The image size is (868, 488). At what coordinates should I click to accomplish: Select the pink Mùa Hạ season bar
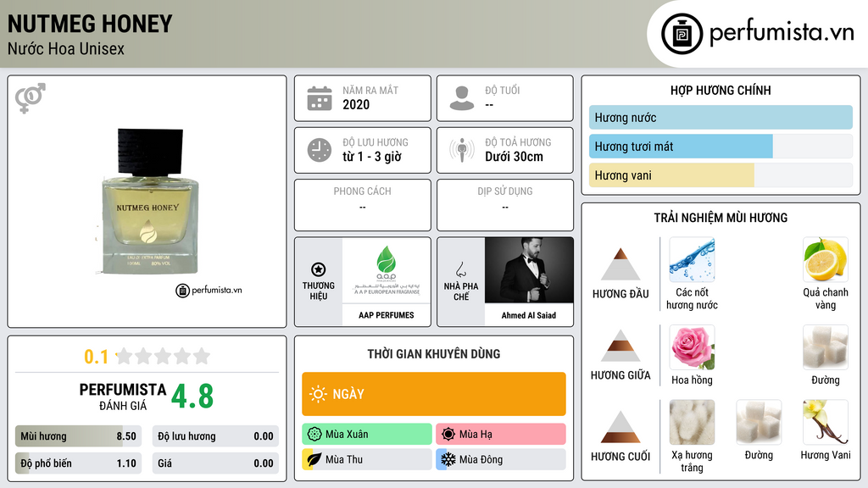(501, 435)
